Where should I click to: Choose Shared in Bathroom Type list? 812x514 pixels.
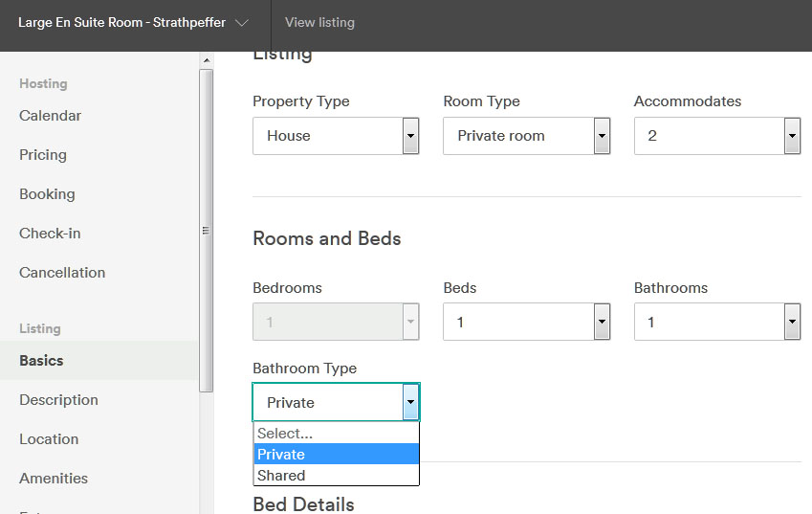281,476
